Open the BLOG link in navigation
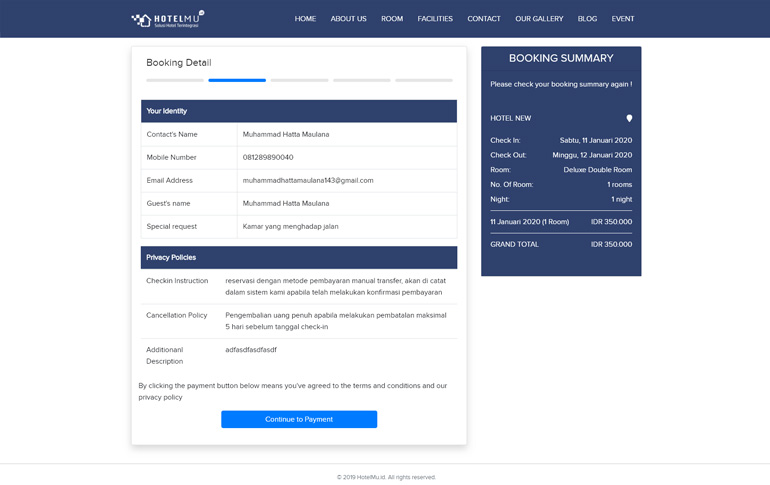Viewport: 770px width, 485px height. point(587,19)
